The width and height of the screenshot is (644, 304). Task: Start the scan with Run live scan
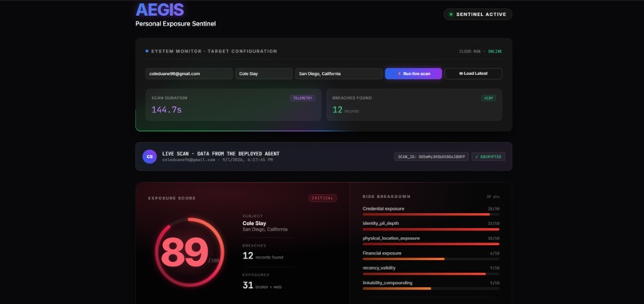click(413, 74)
